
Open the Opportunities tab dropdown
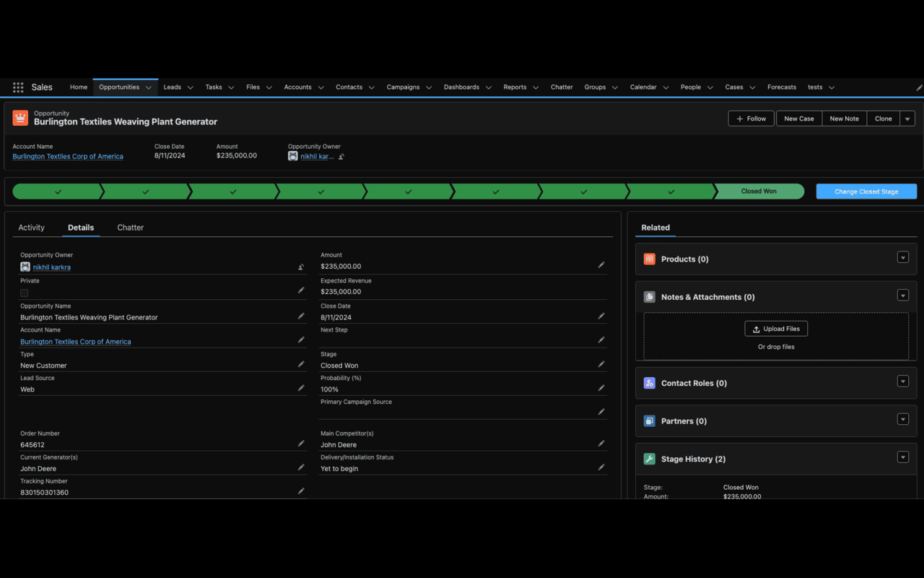click(x=149, y=87)
